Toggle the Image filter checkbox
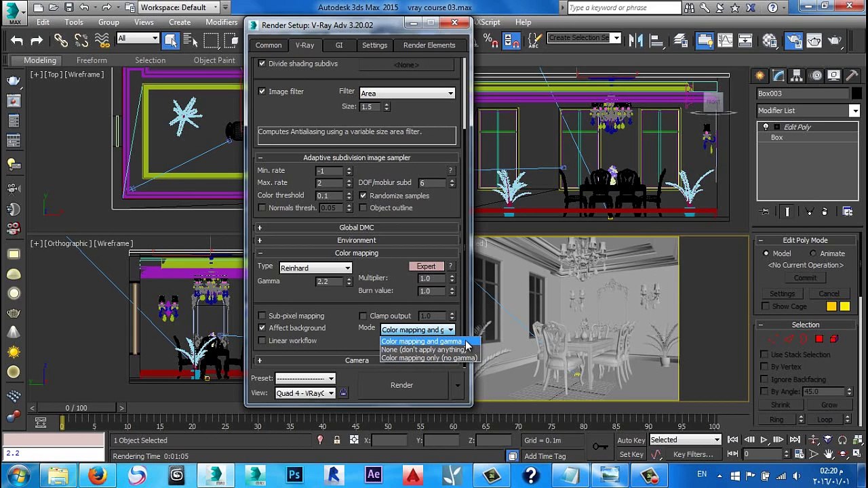The image size is (868, 488). coord(262,91)
